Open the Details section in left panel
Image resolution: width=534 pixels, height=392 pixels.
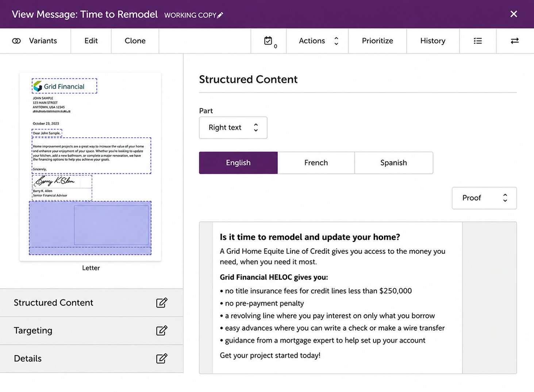(91, 358)
